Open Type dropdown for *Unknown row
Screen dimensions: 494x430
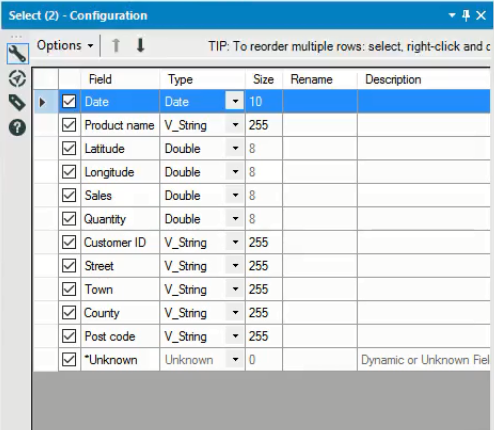click(235, 360)
